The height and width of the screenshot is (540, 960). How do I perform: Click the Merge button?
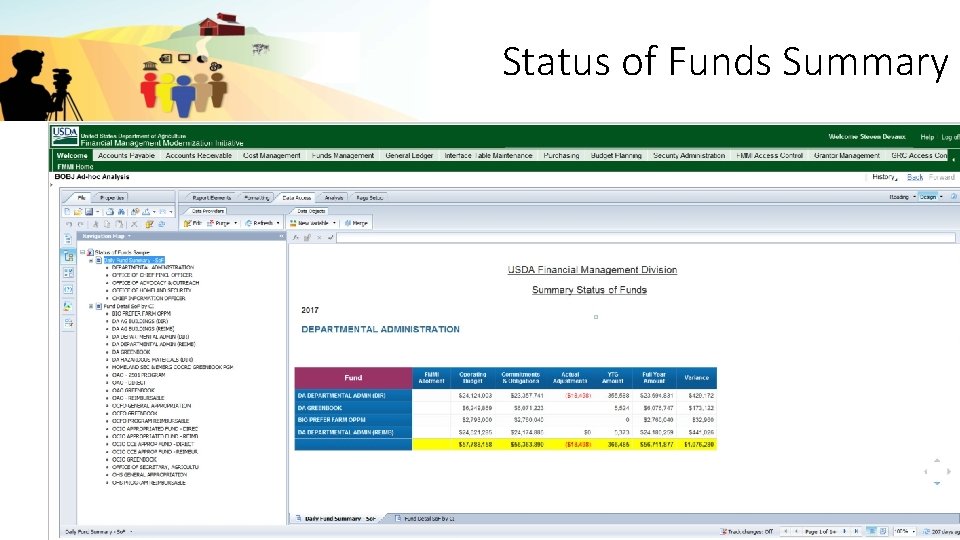356,223
